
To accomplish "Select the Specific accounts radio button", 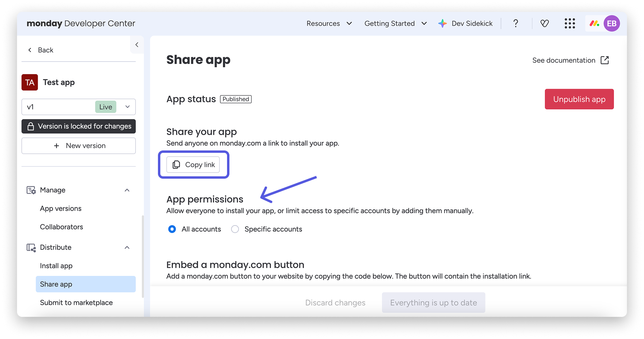I will (235, 229).
